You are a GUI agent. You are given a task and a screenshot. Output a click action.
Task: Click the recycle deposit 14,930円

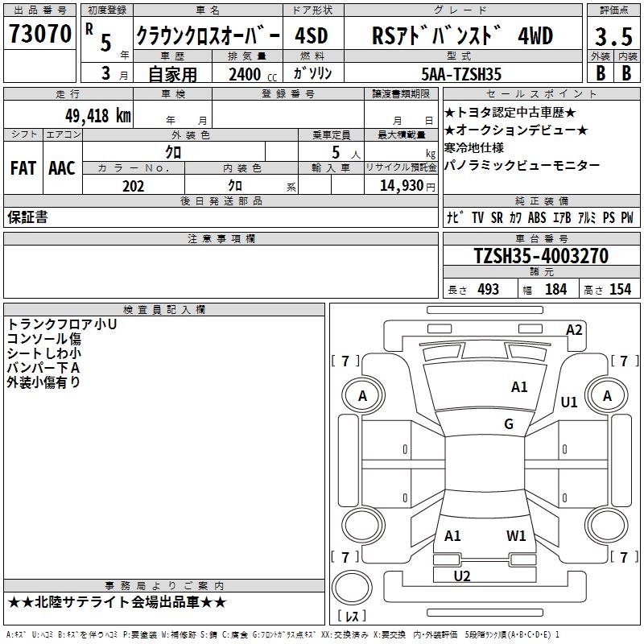407,186
